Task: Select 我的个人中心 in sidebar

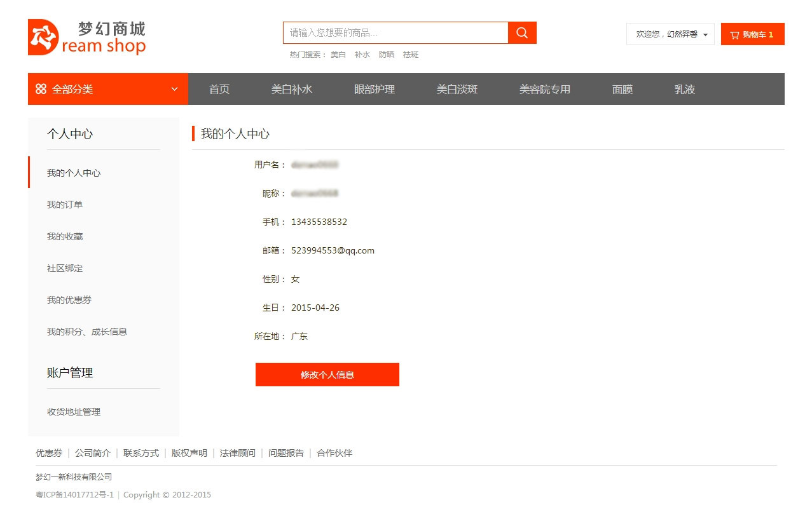Action: click(74, 173)
